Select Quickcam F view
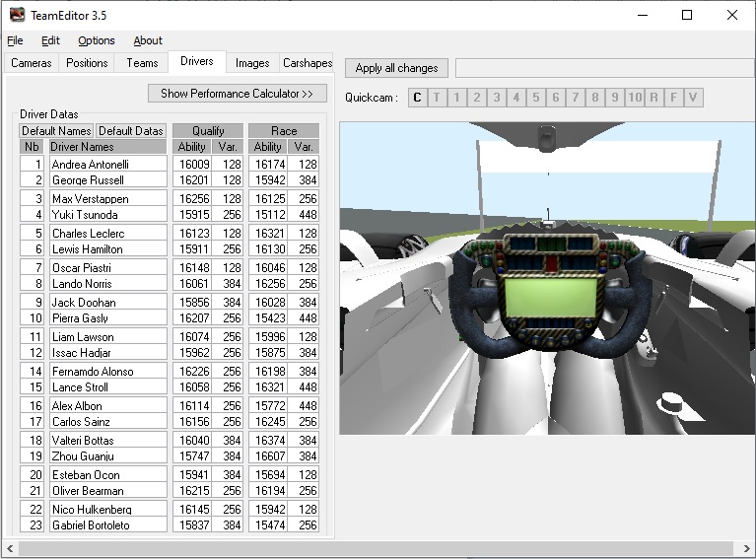 click(673, 98)
